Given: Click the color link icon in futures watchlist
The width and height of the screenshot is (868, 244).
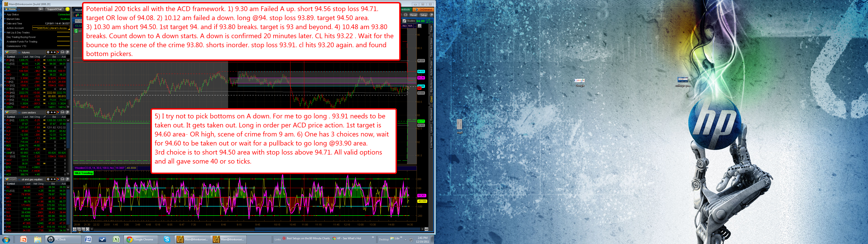Looking at the screenshot, I should point(58,52).
